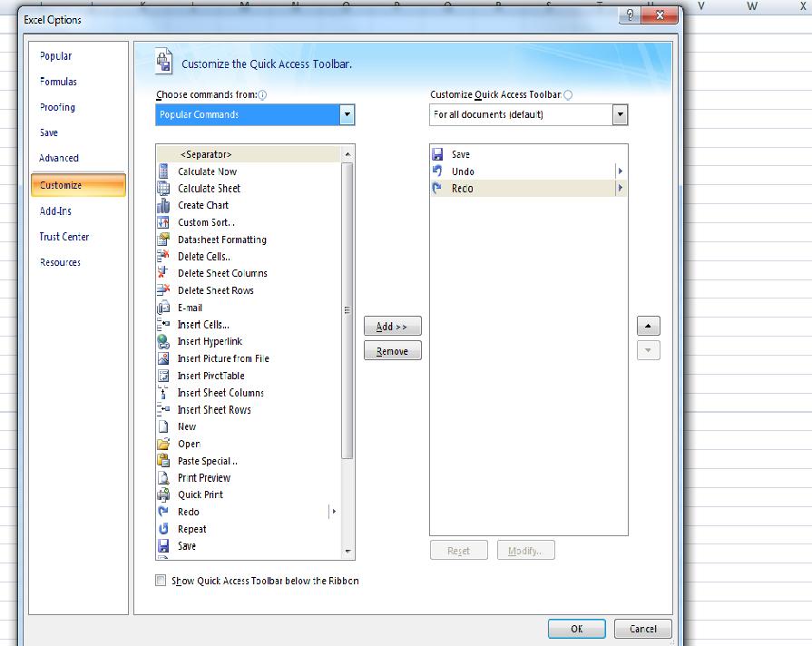Confirm with the OK button

pyautogui.click(x=576, y=629)
